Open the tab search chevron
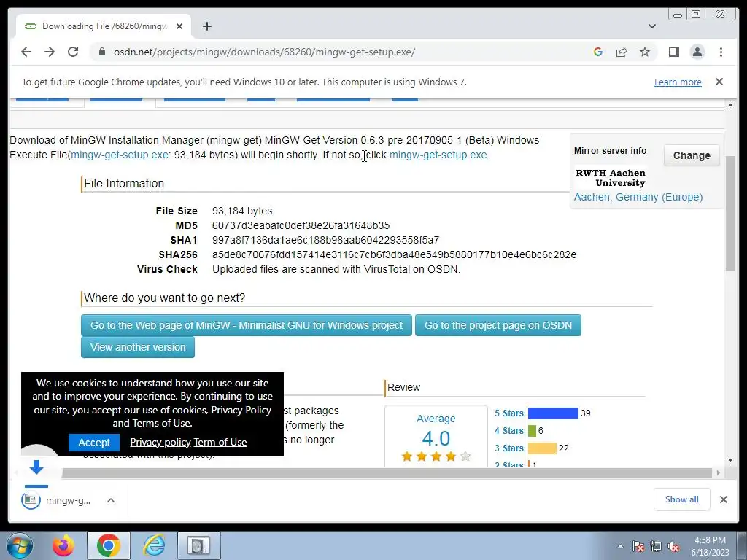747x560 pixels. coord(651,26)
